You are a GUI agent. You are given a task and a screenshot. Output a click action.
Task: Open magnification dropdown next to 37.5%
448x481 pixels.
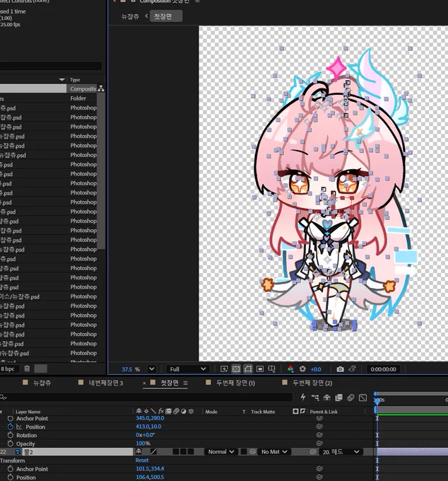[152, 369]
